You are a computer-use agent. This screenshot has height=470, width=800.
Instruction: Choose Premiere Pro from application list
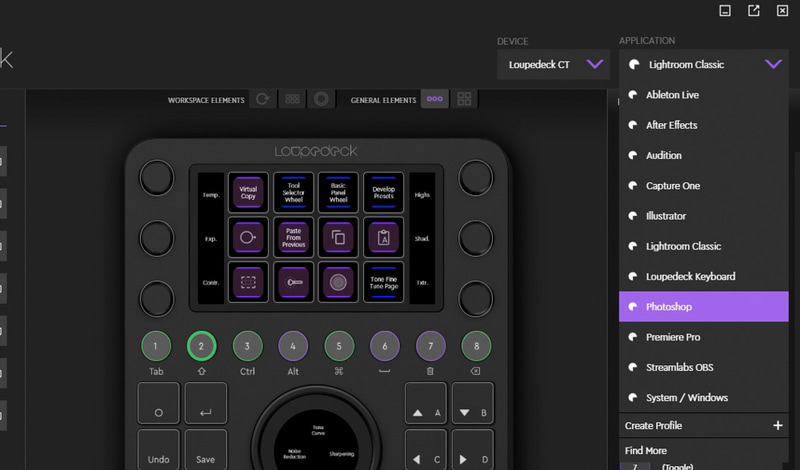click(x=704, y=337)
